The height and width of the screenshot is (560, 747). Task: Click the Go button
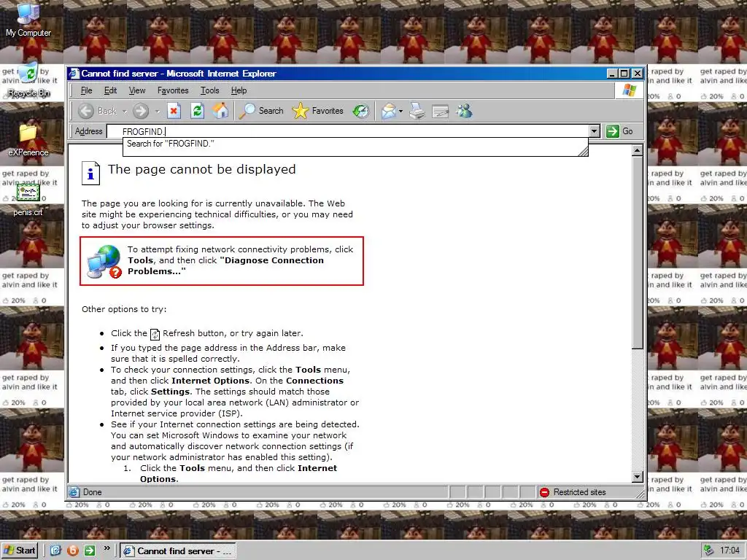tap(619, 131)
